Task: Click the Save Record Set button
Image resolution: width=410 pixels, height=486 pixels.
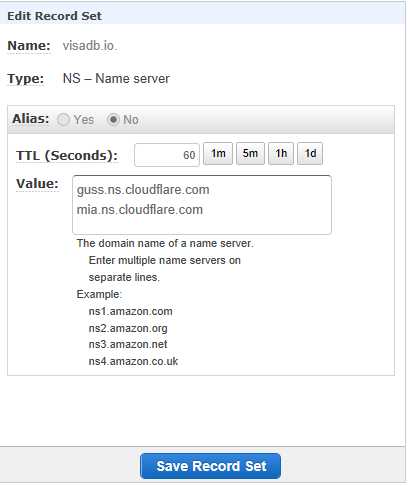Action: tap(210, 466)
